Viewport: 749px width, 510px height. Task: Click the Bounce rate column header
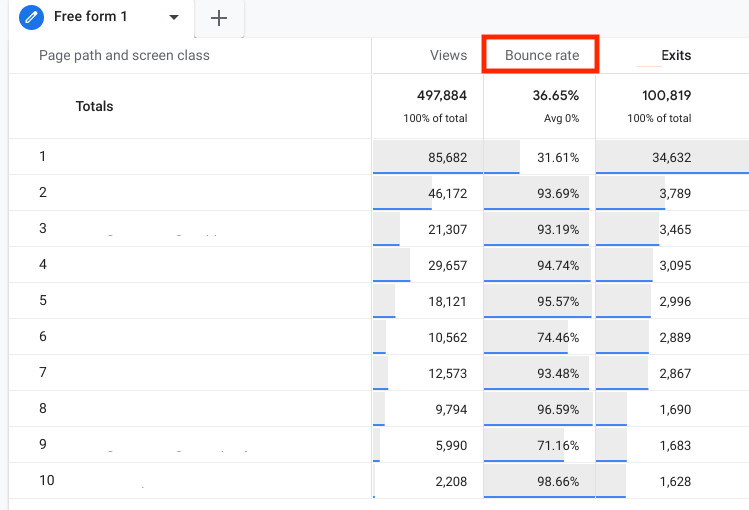click(x=542, y=55)
